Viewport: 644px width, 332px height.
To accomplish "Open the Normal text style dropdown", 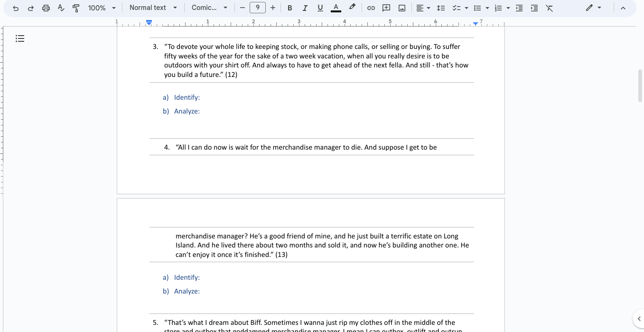I will pos(153,8).
